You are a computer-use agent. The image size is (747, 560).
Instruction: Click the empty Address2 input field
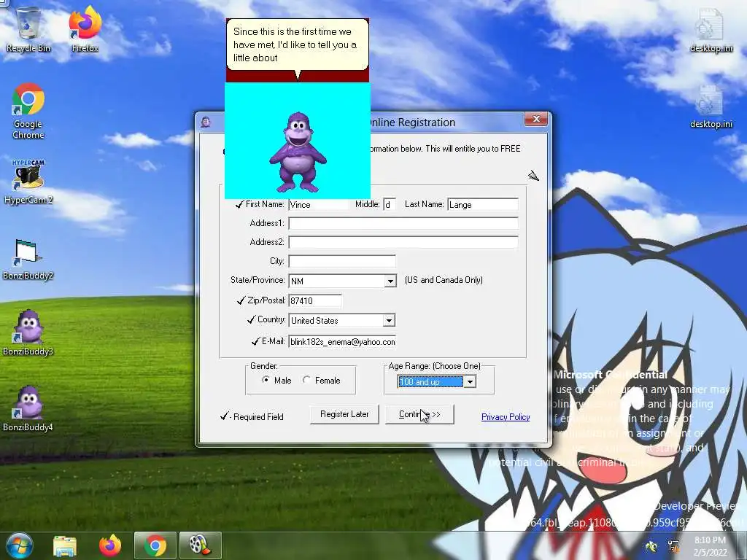pyautogui.click(x=403, y=242)
